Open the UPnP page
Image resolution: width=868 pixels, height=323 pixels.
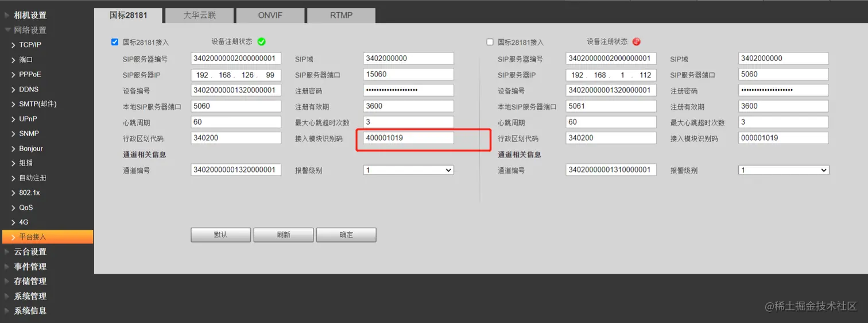point(29,119)
